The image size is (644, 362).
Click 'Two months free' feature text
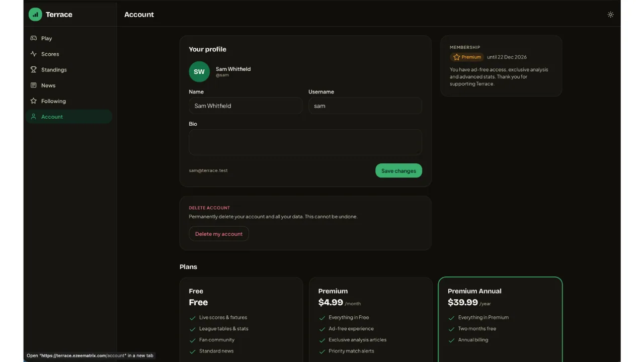pyautogui.click(x=477, y=329)
